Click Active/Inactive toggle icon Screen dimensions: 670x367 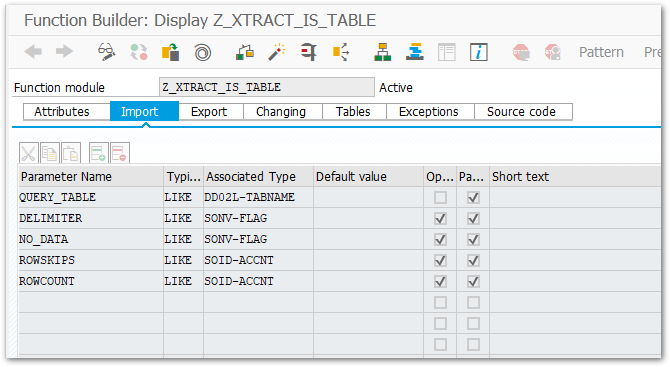coord(139,52)
